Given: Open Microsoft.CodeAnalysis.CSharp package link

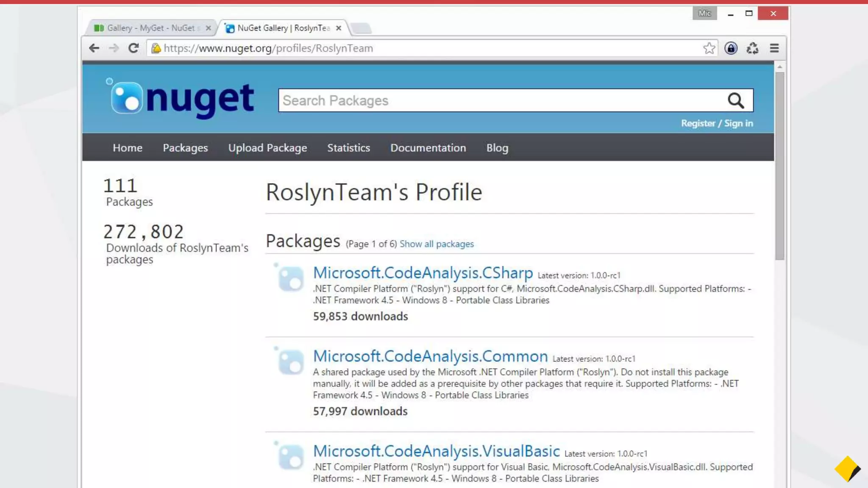Looking at the screenshot, I should 423,273.
